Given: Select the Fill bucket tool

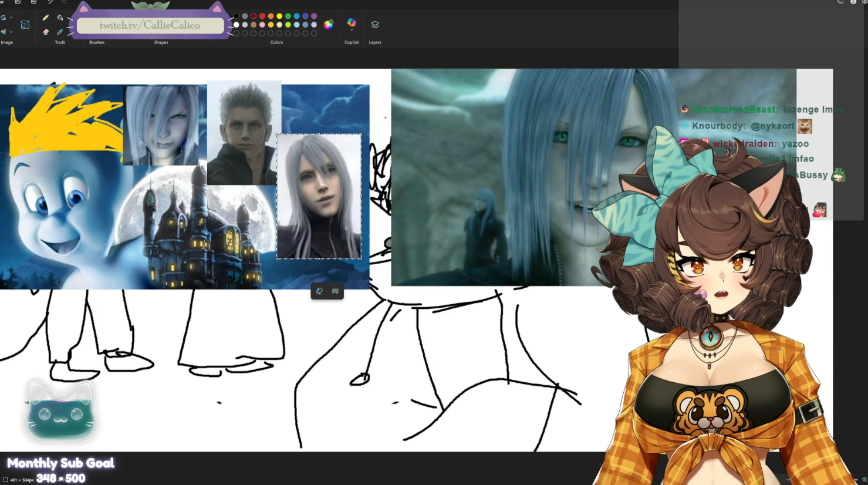Looking at the screenshot, I should point(60,18).
